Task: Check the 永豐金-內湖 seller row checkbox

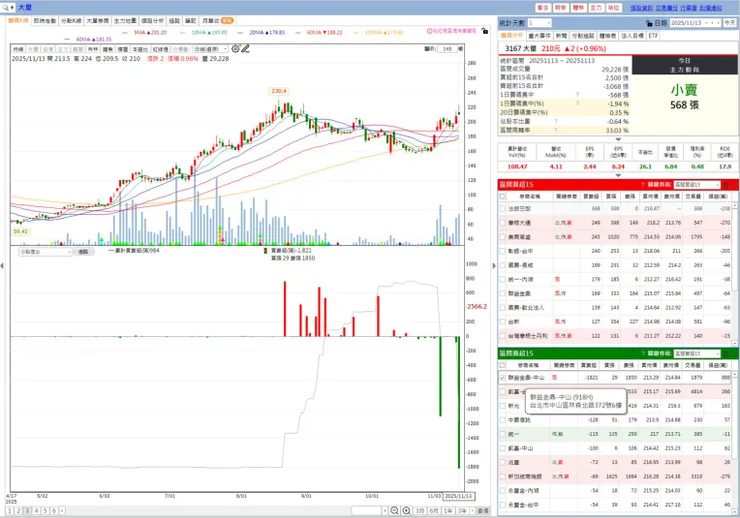Action: pos(503,491)
